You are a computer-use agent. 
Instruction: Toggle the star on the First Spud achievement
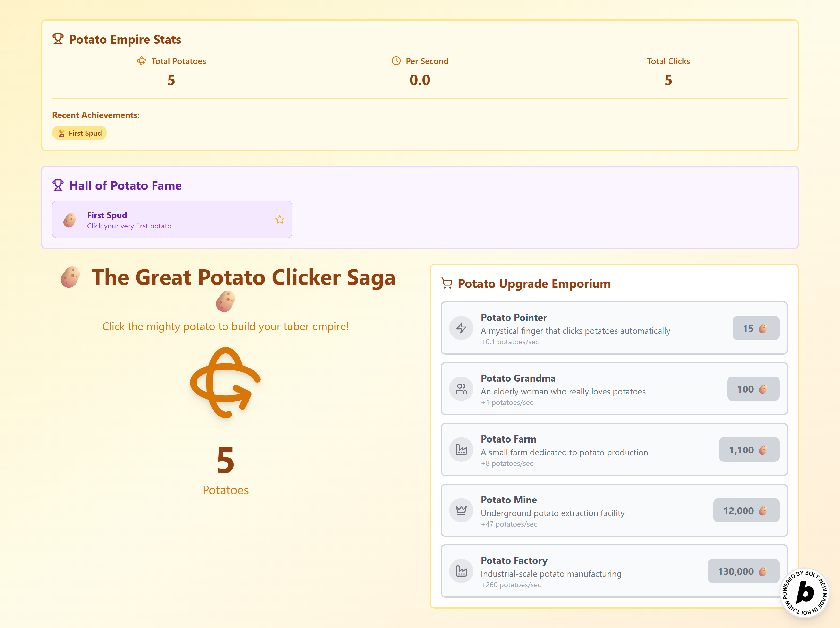tap(280, 219)
